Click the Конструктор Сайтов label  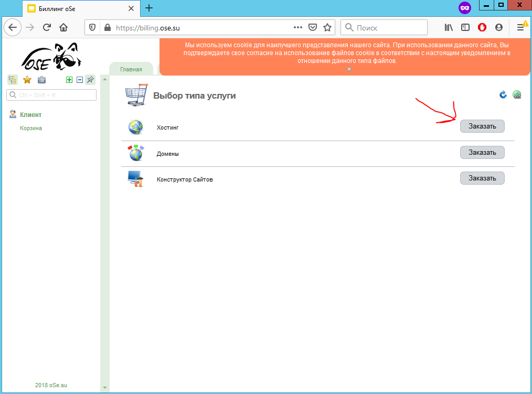tap(185, 179)
